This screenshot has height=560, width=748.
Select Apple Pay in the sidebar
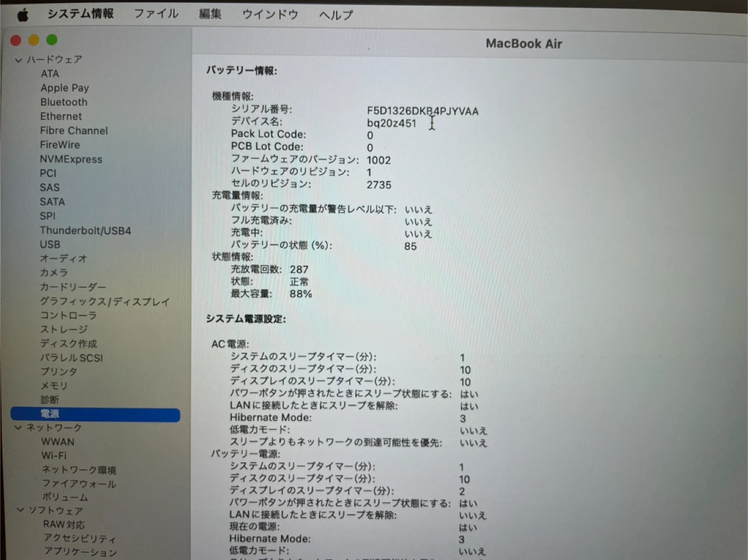coord(64,88)
